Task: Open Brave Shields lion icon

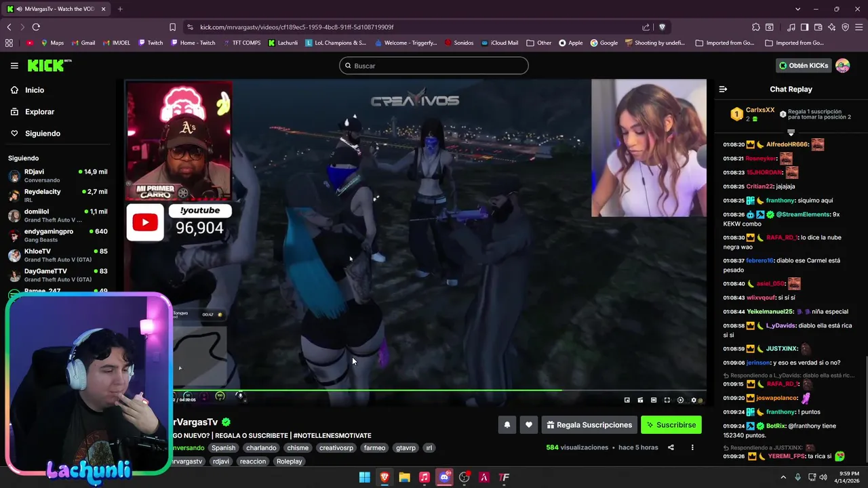Action: click(662, 27)
